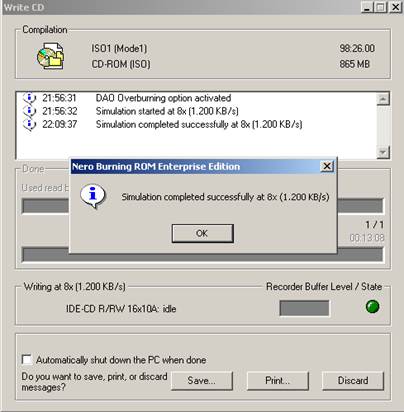Minimize the Write CD window

pyautogui.click(x=367, y=7)
